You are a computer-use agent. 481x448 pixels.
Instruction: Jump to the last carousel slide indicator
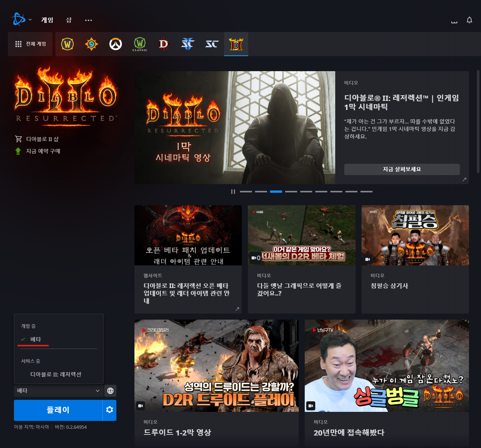(x=366, y=192)
